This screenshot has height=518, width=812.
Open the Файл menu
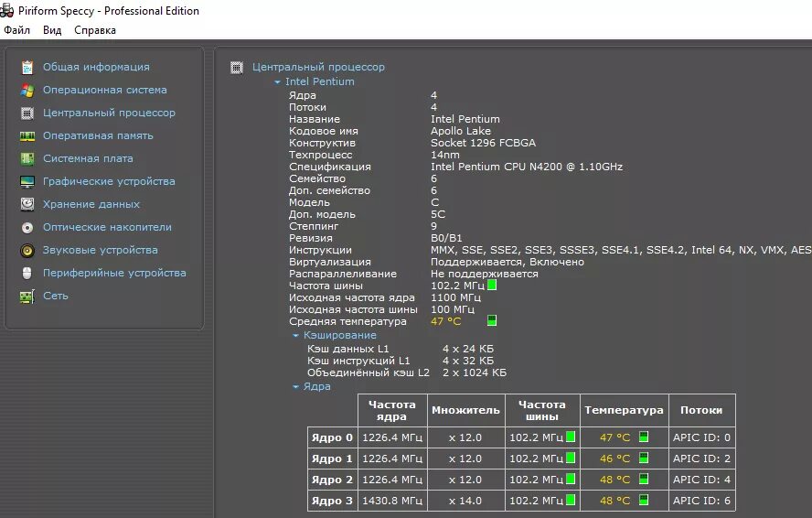pyautogui.click(x=16, y=30)
